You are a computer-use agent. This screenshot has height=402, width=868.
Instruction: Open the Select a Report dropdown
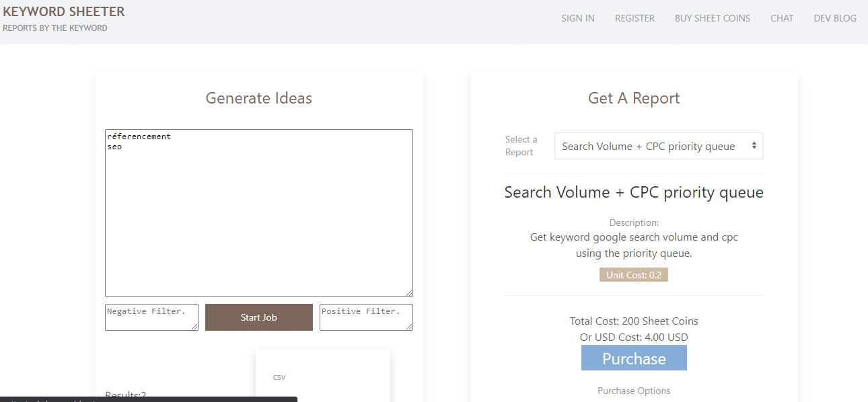[x=659, y=146]
